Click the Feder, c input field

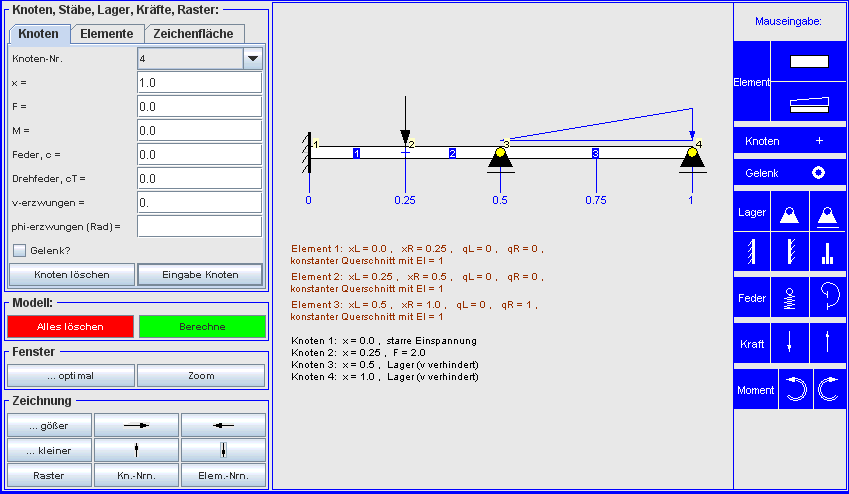(199, 154)
